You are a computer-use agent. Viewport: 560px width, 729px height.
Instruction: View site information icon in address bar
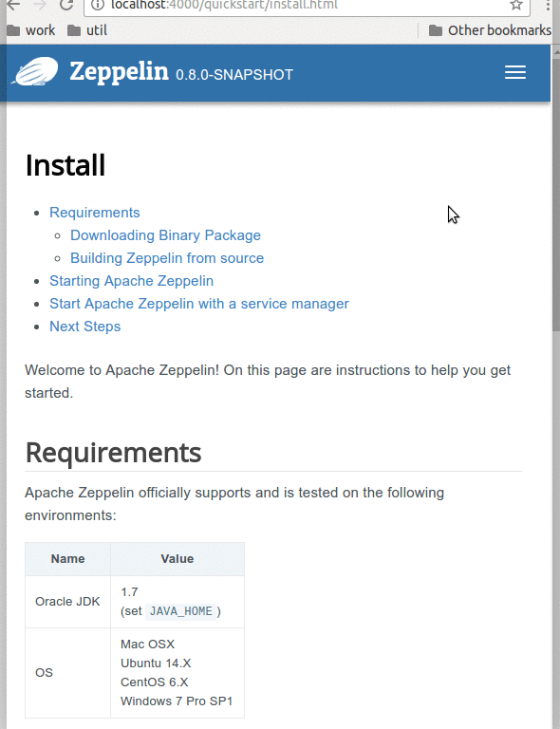tap(97, 5)
